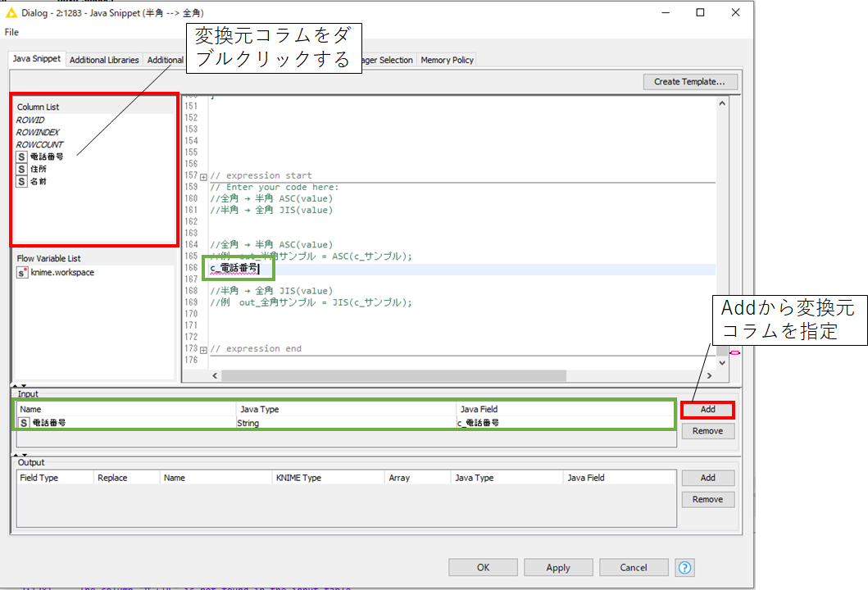Image resolution: width=868 pixels, height=590 pixels.
Task: Expand the folded 'expression end' code block
Action: [204, 350]
